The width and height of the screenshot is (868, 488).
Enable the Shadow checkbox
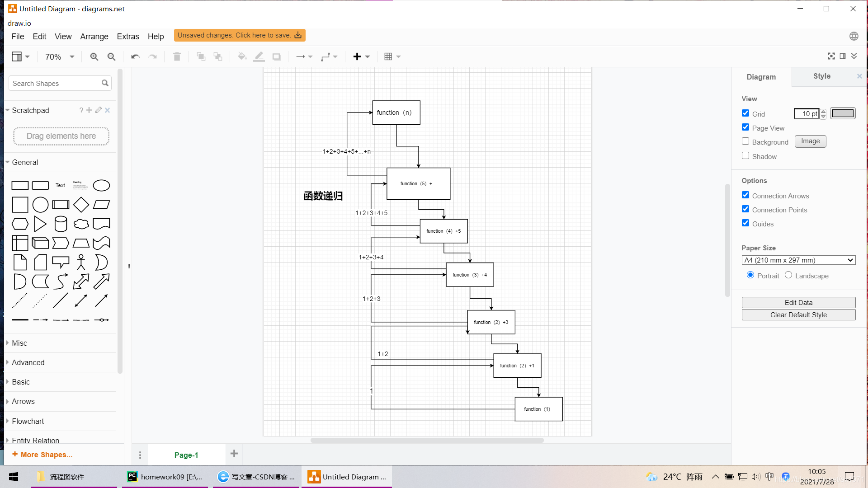(x=745, y=156)
